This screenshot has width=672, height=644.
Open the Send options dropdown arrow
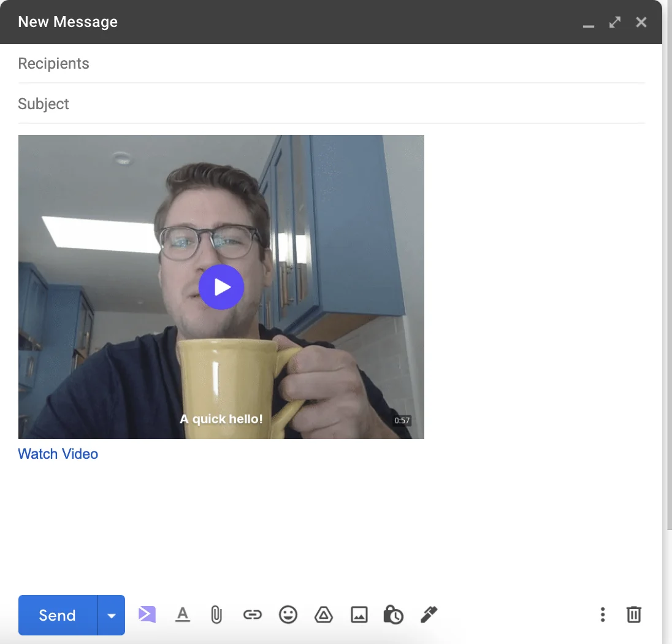tap(112, 615)
